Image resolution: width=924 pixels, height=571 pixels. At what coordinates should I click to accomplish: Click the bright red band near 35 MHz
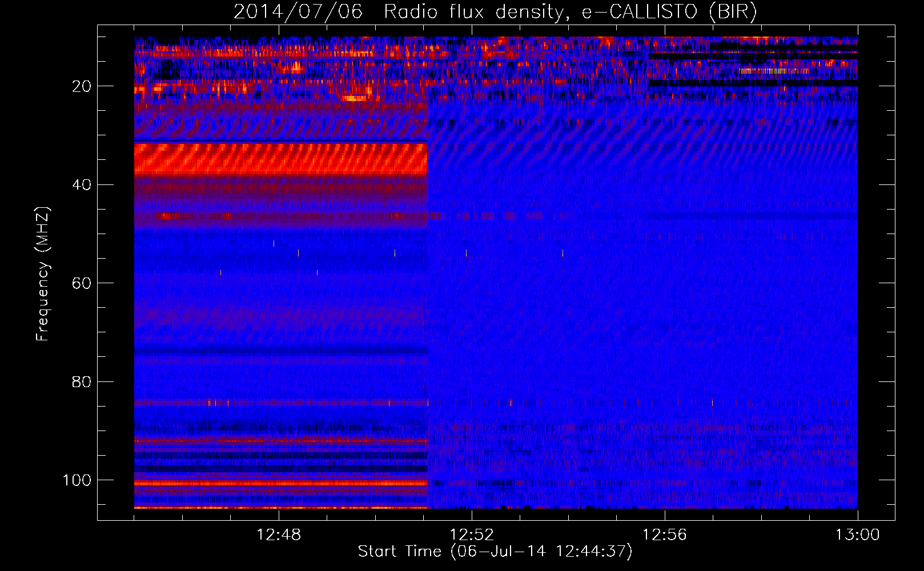pyautogui.click(x=281, y=159)
